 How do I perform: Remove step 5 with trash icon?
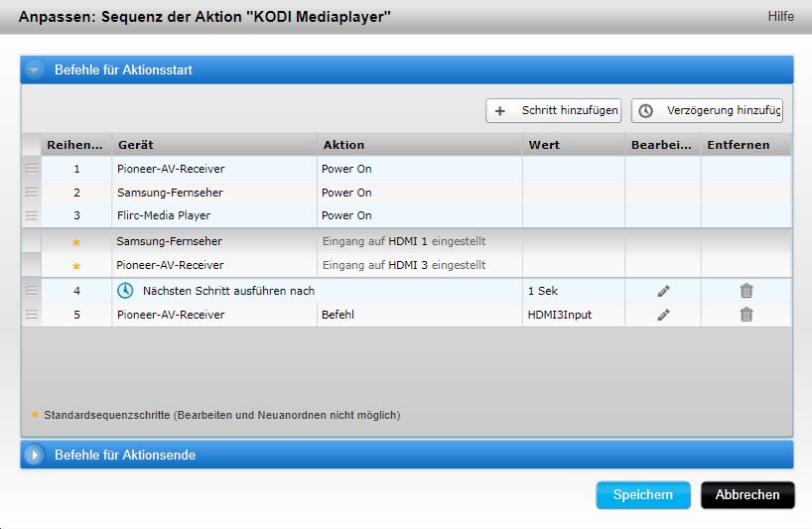[x=746, y=315]
